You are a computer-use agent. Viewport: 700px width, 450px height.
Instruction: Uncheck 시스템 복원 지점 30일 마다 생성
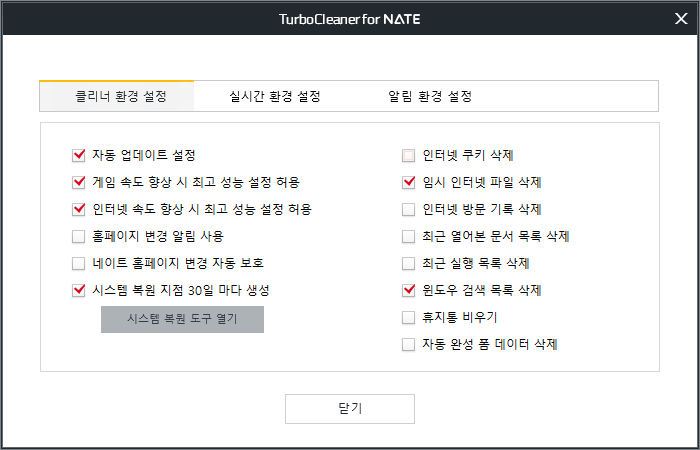pyautogui.click(x=79, y=291)
